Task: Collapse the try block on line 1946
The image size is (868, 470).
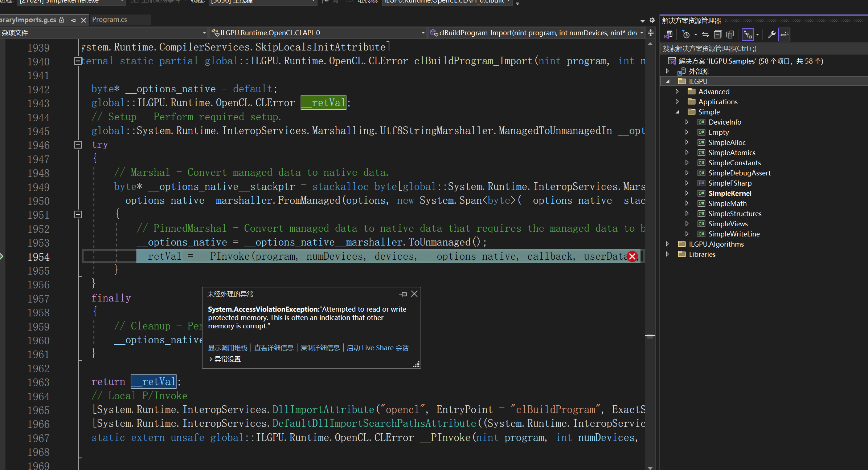Action: (78, 145)
